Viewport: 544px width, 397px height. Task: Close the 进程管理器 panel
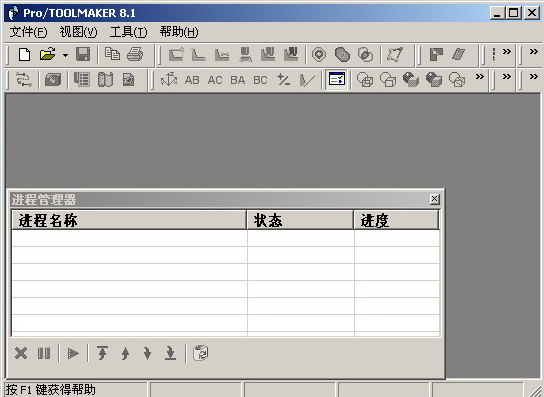pyautogui.click(x=434, y=199)
